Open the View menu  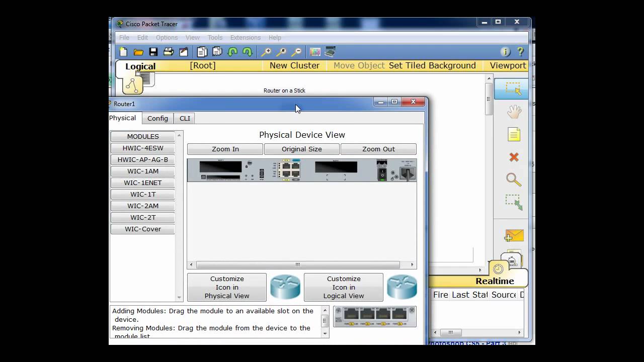(x=193, y=37)
